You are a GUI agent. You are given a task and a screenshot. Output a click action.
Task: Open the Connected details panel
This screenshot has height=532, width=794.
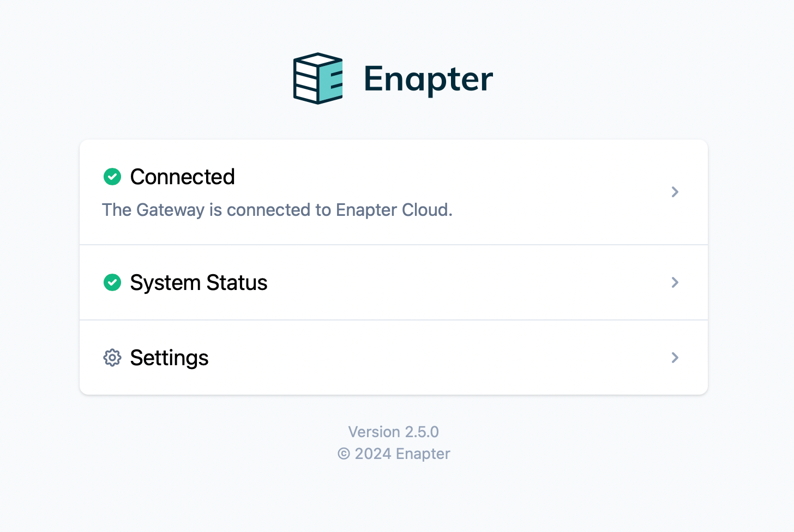tap(393, 192)
